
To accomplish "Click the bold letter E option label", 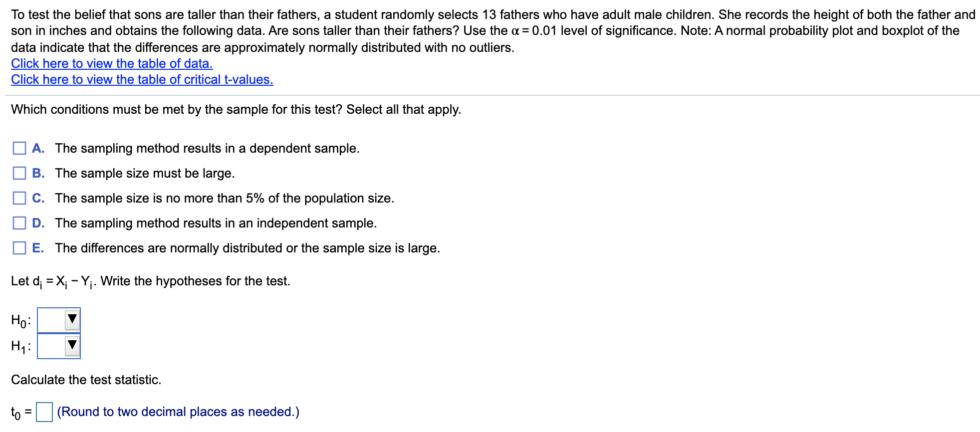I will pos(38,248).
